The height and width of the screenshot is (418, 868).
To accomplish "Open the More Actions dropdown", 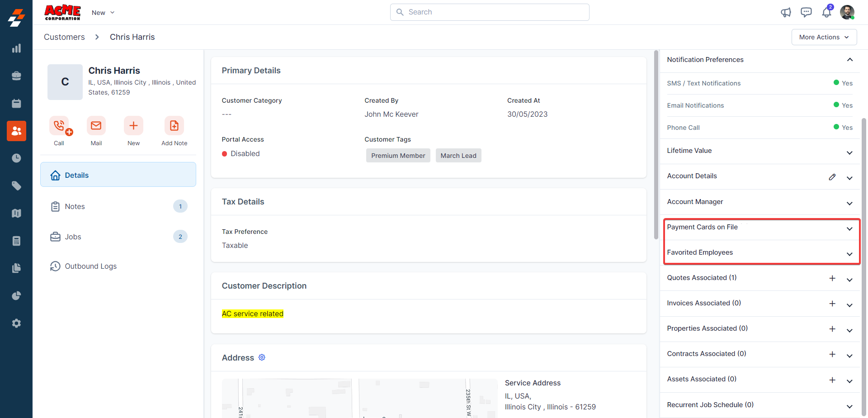I will pyautogui.click(x=824, y=37).
